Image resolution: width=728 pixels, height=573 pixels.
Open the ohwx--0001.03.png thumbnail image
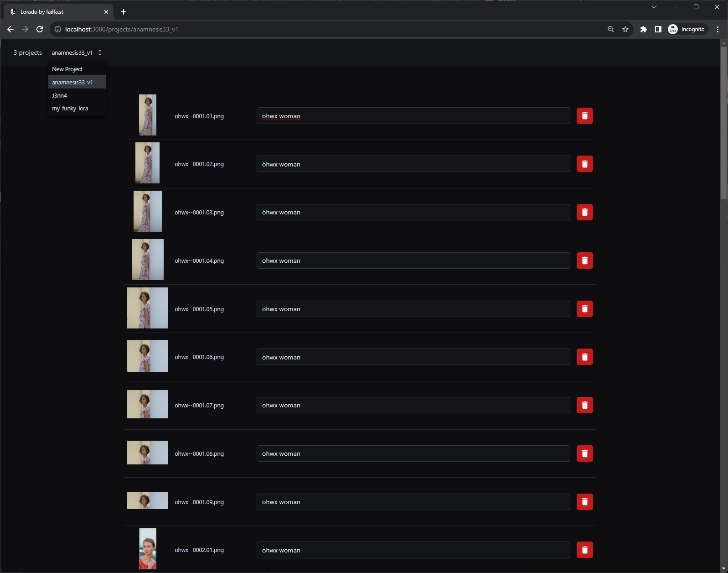click(147, 211)
